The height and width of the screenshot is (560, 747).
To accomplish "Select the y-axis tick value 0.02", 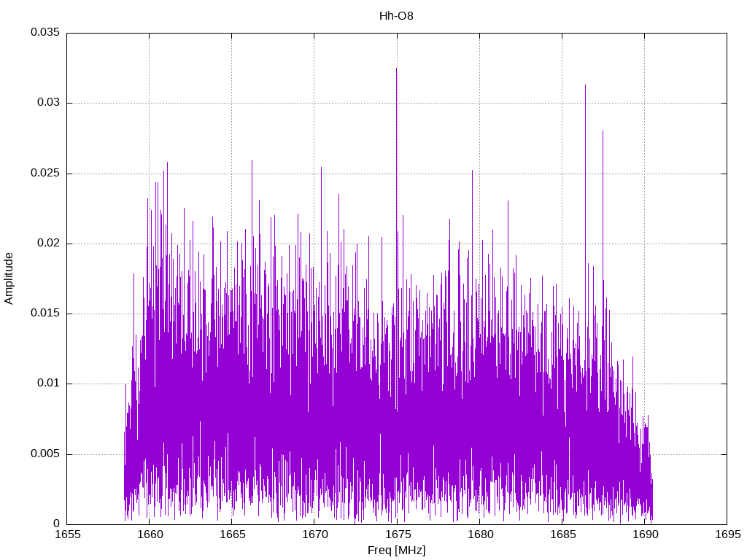I will coord(49,243).
